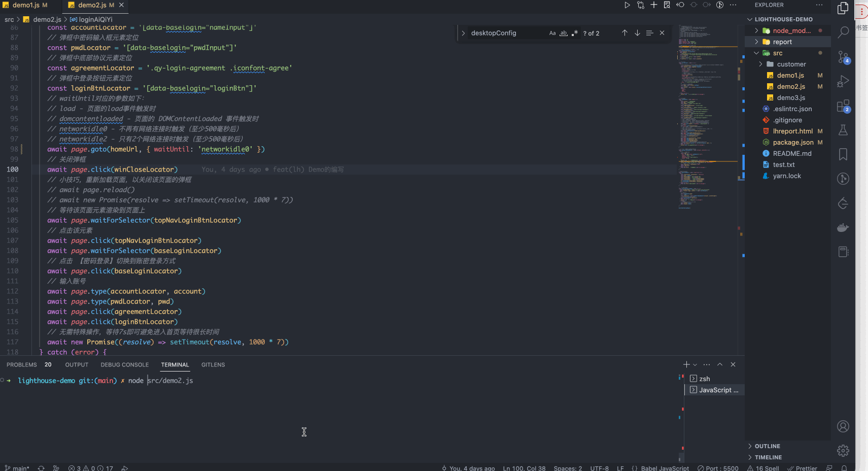Screen dimensions: 868x471
Task: Switch to the PROBLEMS panel tab
Action: [22, 364]
